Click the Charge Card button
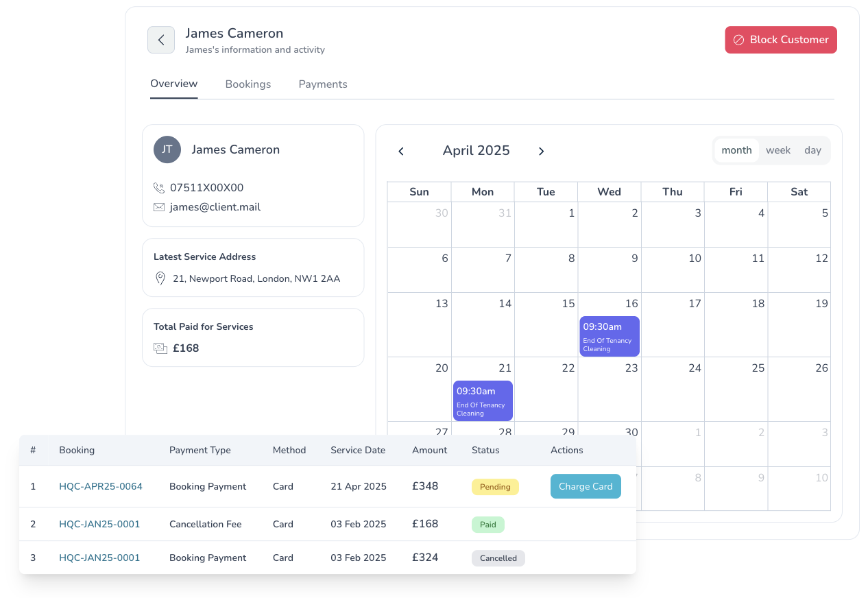Image resolution: width=868 pixels, height=598 pixels. click(586, 486)
